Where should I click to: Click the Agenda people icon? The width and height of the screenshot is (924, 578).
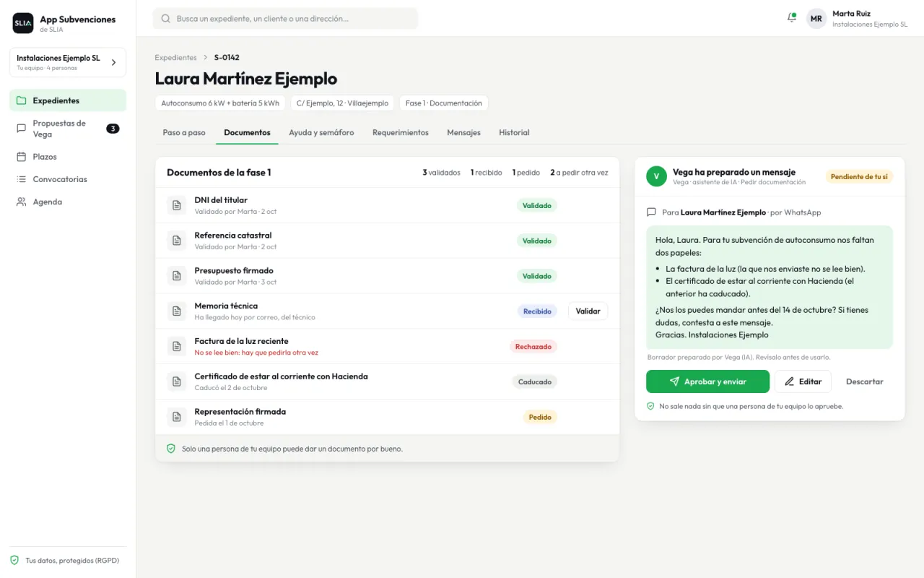(x=21, y=202)
